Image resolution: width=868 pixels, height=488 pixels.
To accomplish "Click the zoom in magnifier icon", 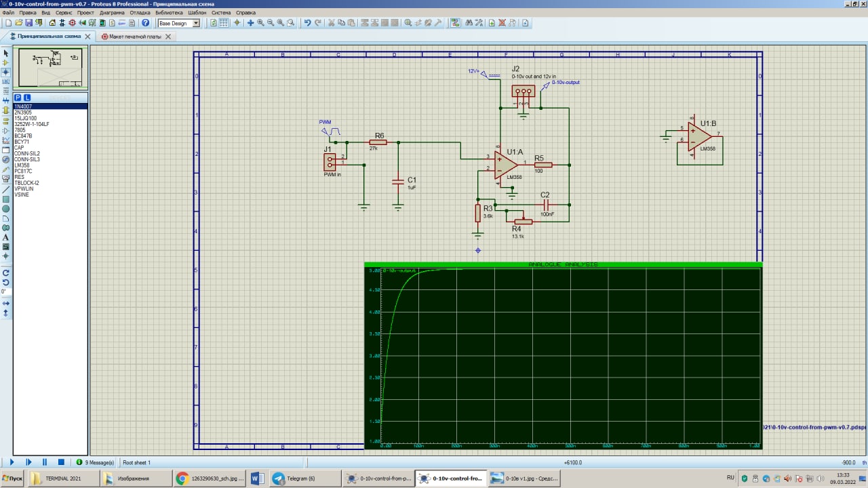I will (x=260, y=23).
